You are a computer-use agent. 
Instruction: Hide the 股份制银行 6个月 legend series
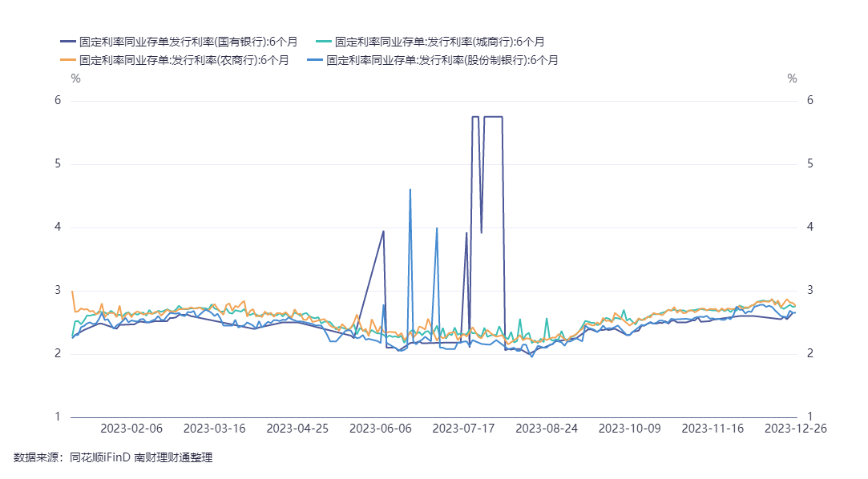(442, 60)
